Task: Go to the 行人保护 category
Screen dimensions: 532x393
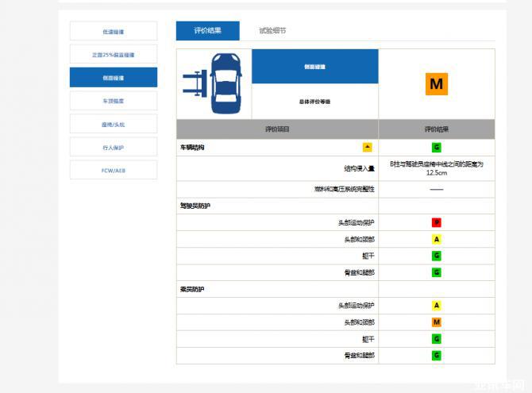Action: tap(114, 147)
